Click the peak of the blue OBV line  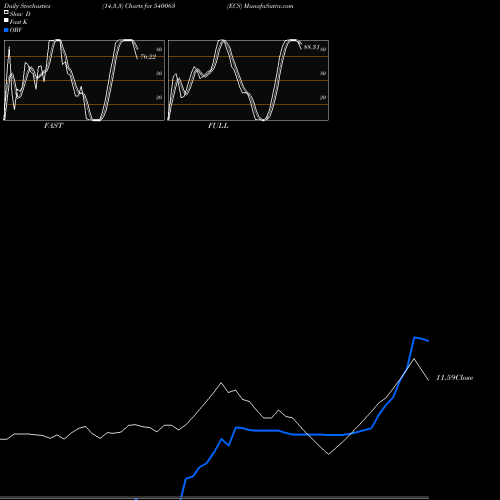tap(415, 338)
